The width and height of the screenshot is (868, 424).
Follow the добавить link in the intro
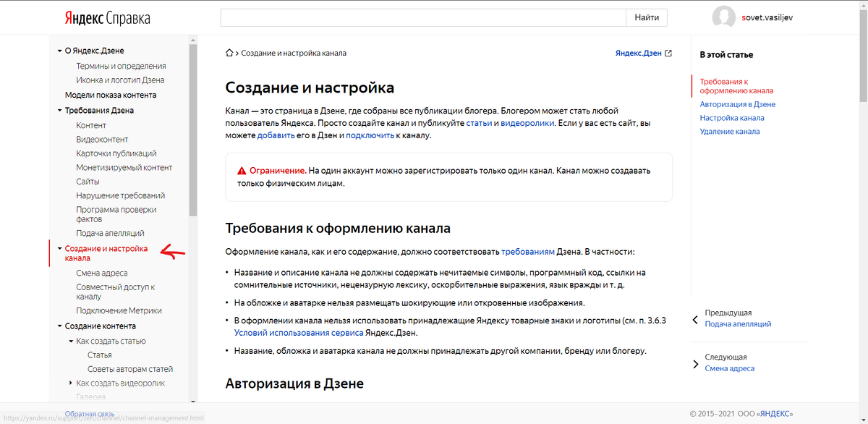[x=275, y=135]
